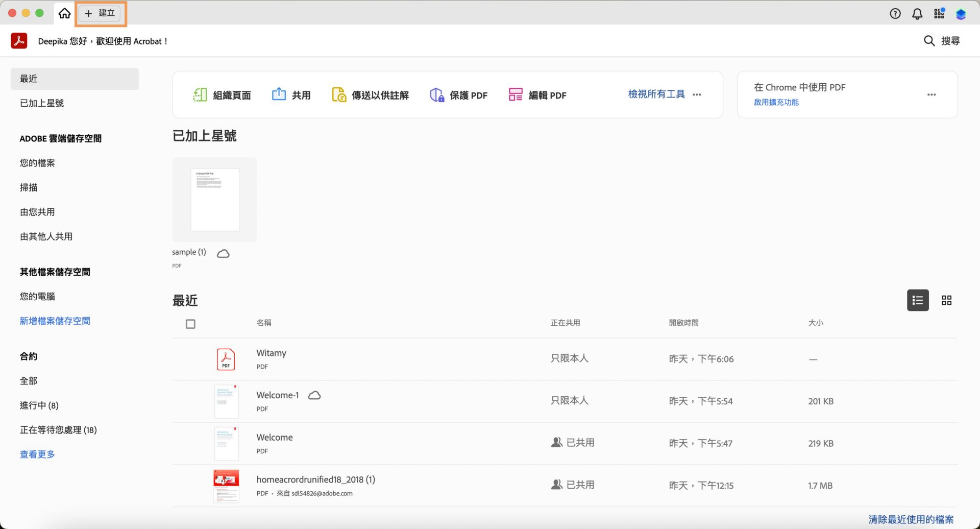The image size is (980, 529).
Task: Click the 搜尋 search icon
Action: [x=929, y=41]
